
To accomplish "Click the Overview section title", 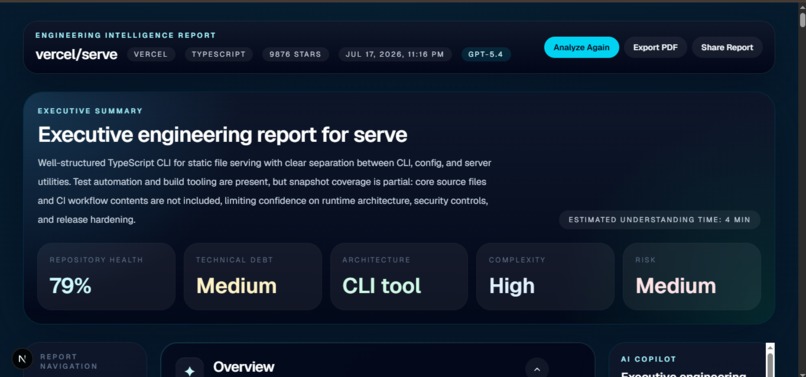I will [x=244, y=367].
